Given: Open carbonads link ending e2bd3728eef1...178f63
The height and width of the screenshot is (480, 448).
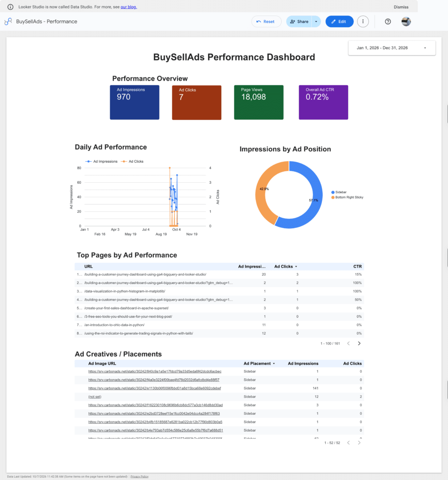Looking at the screenshot, I should pos(154,413).
